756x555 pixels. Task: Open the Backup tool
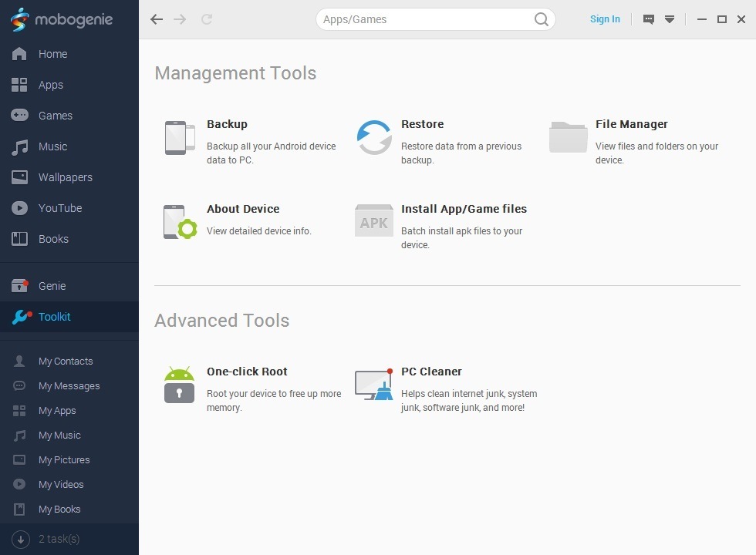point(227,124)
